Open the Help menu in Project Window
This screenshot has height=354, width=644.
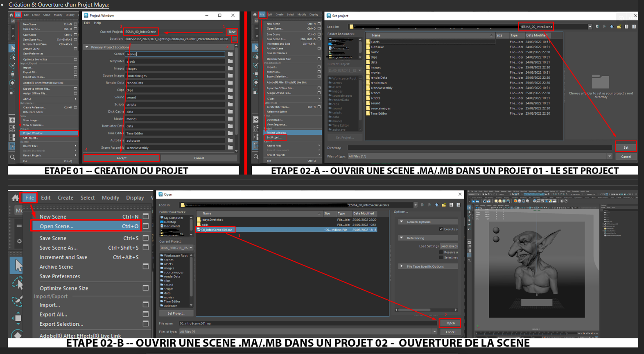click(97, 23)
